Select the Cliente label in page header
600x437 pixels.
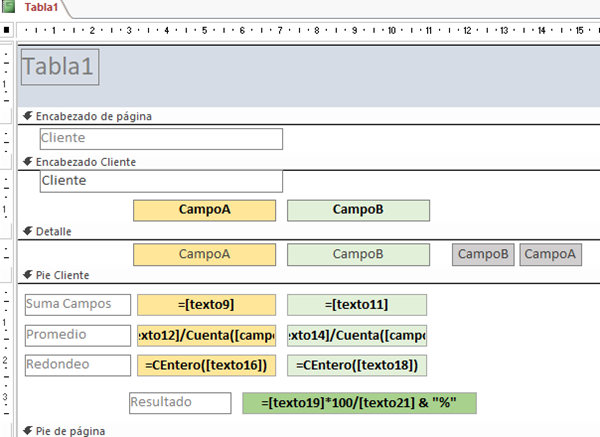[161, 139]
